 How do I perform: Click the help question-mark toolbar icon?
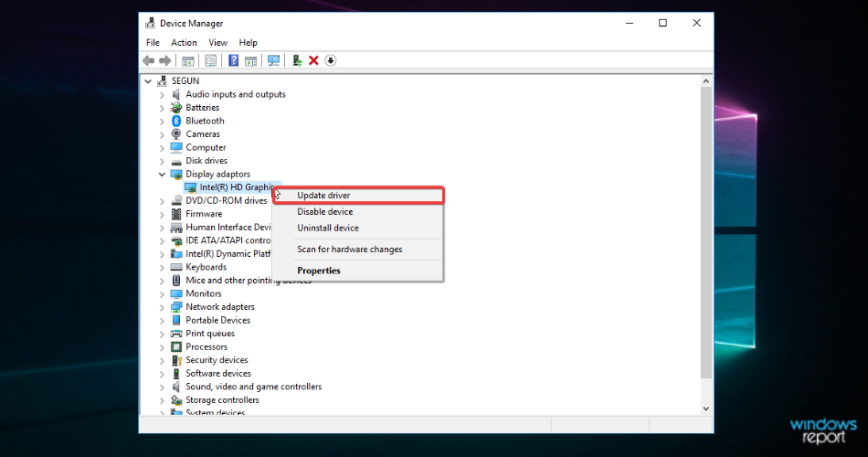pyautogui.click(x=233, y=60)
